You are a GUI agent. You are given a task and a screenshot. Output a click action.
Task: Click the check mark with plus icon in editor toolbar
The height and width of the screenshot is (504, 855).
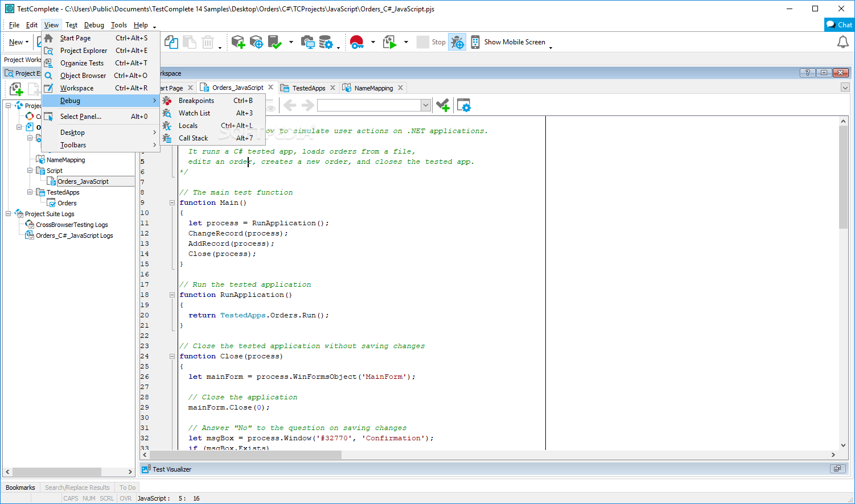[x=442, y=105]
